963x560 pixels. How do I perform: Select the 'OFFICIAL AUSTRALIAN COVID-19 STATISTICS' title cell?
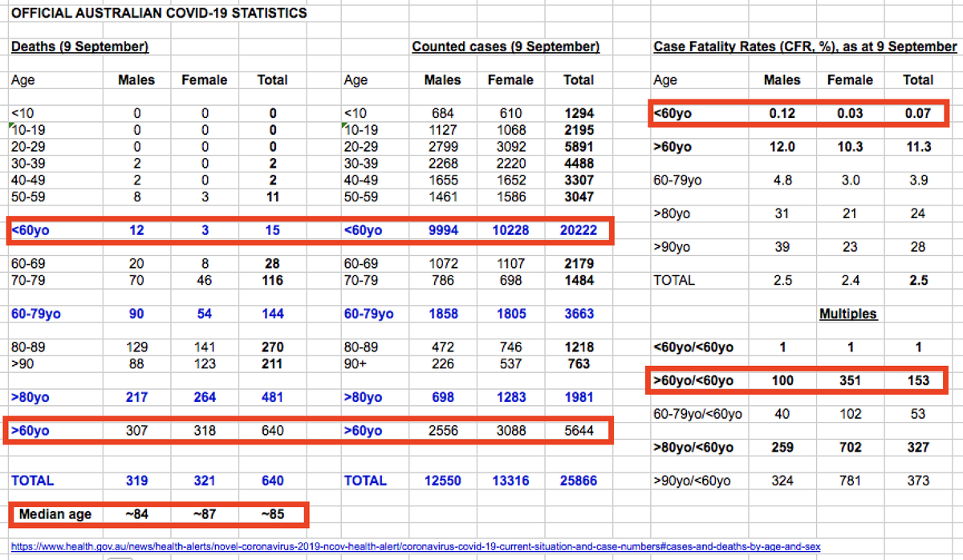tap(158, 14)
